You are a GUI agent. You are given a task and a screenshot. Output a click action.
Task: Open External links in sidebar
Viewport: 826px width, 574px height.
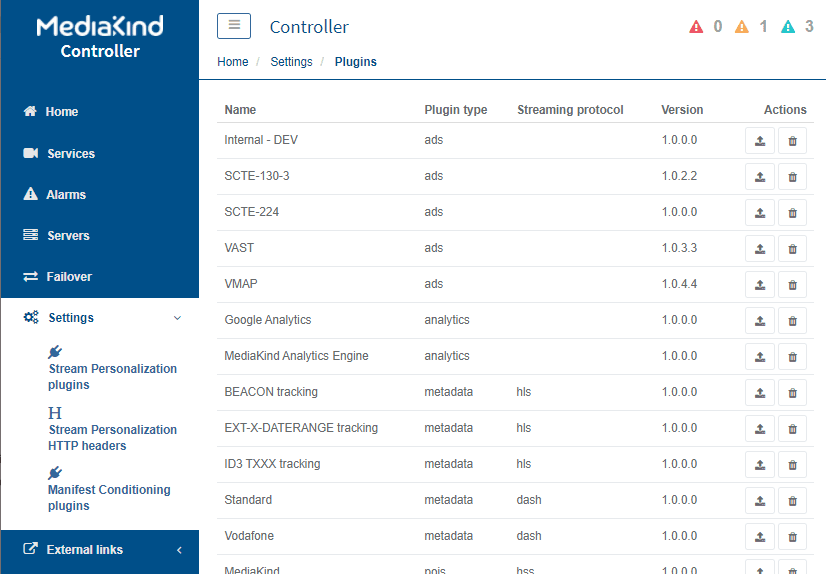point(73,550)
